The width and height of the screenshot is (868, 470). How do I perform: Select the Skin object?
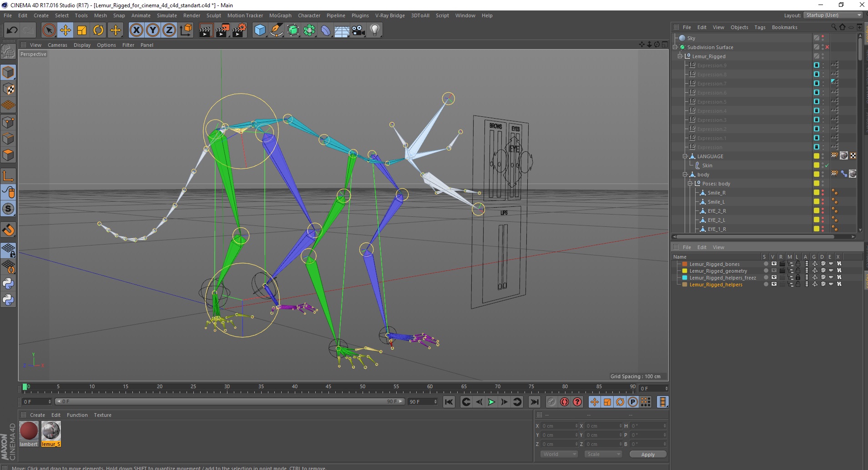[707, 165]
